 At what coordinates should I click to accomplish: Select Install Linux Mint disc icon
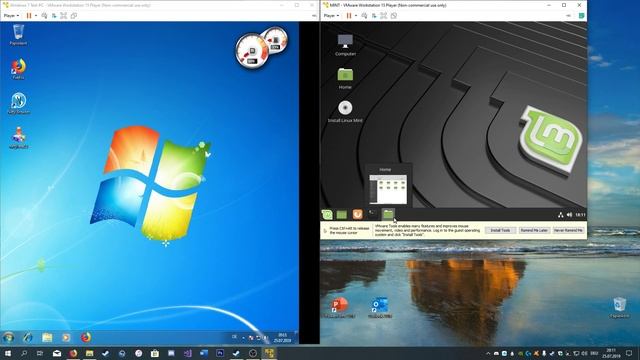click(345, 111)
